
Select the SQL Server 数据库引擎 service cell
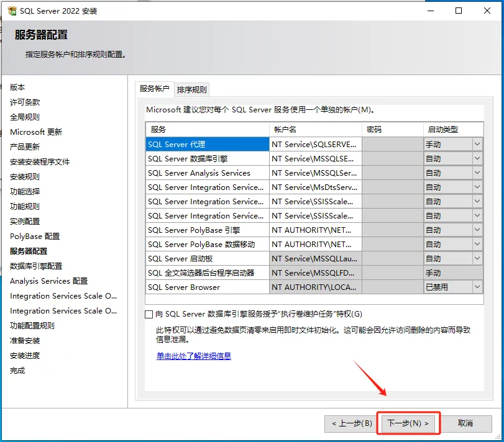208,158
